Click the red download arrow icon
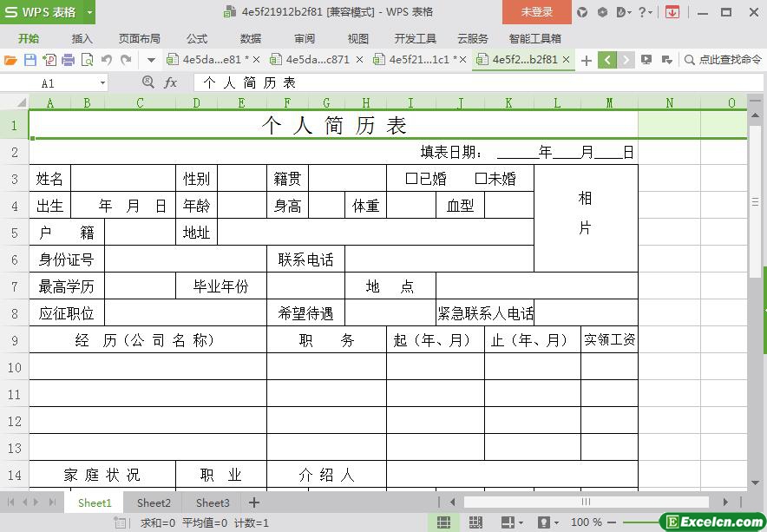The width and height of the screenshot is (767, 532). tap(672, 12)
